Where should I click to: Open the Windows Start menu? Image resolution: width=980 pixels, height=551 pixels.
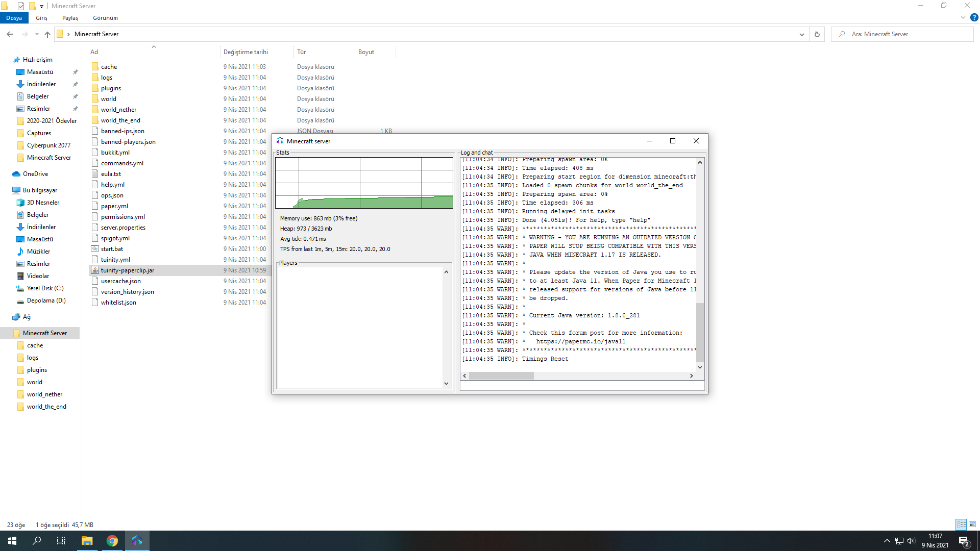click(x=12, y=541)
